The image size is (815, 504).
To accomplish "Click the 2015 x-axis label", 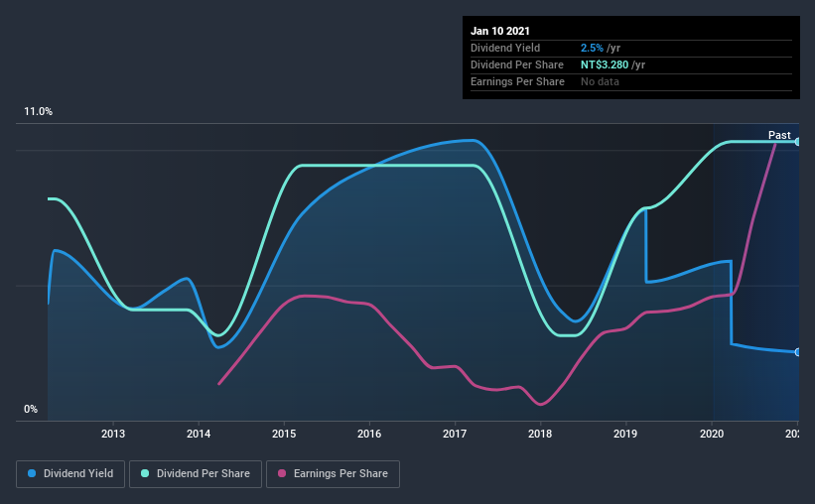I will point(284,434).
